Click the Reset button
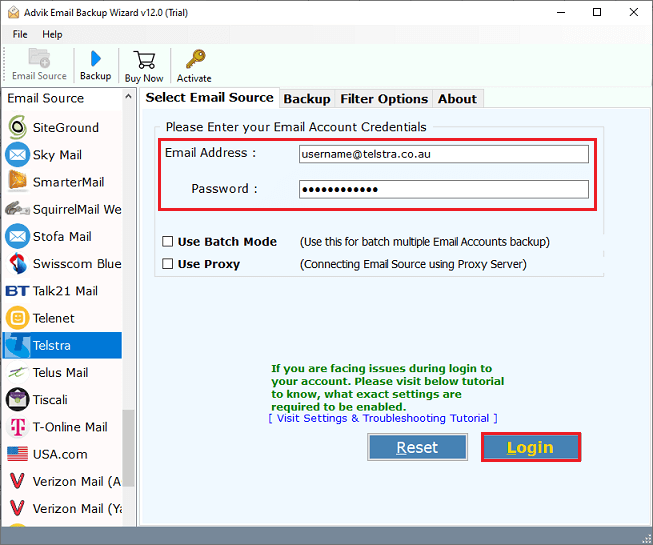The width and height of the screenshot is (653, 545). [417, 447]
